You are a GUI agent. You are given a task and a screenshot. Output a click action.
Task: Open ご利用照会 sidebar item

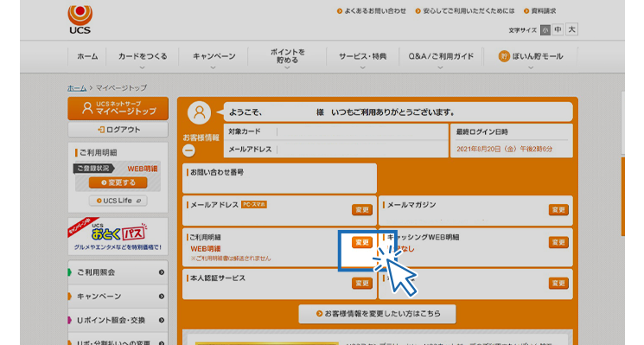point(118,272)
